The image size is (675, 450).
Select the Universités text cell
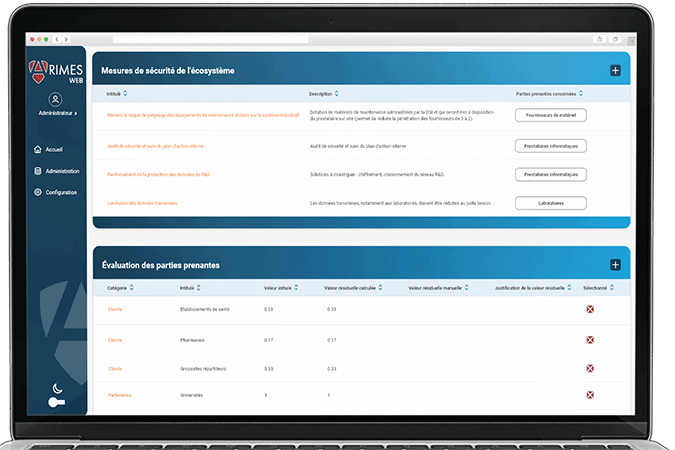(x=192, y=395)
